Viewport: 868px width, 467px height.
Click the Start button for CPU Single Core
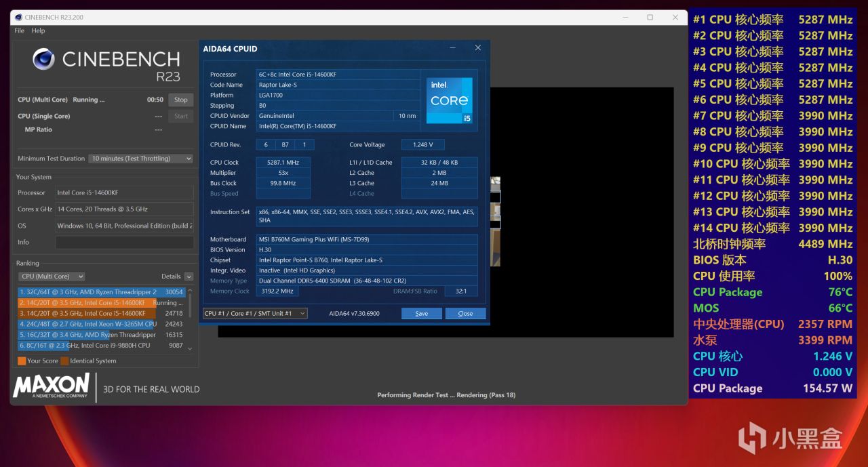click(180, 116)
